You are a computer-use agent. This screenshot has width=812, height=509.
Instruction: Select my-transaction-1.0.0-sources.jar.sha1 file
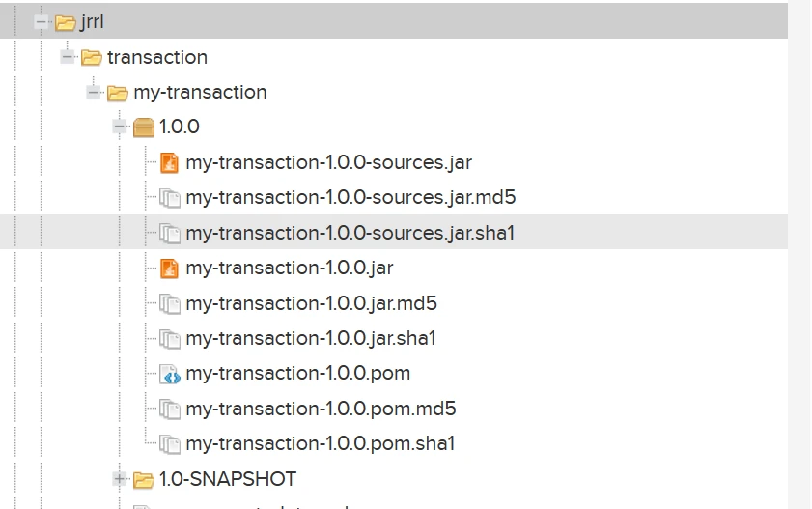[350, 233]
